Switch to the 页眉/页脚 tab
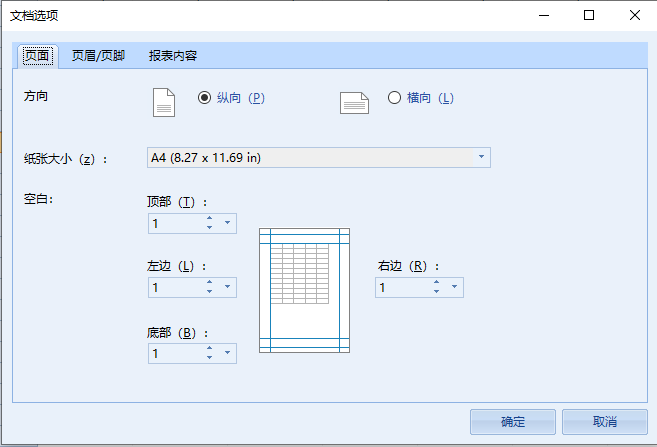 [98, 56]
